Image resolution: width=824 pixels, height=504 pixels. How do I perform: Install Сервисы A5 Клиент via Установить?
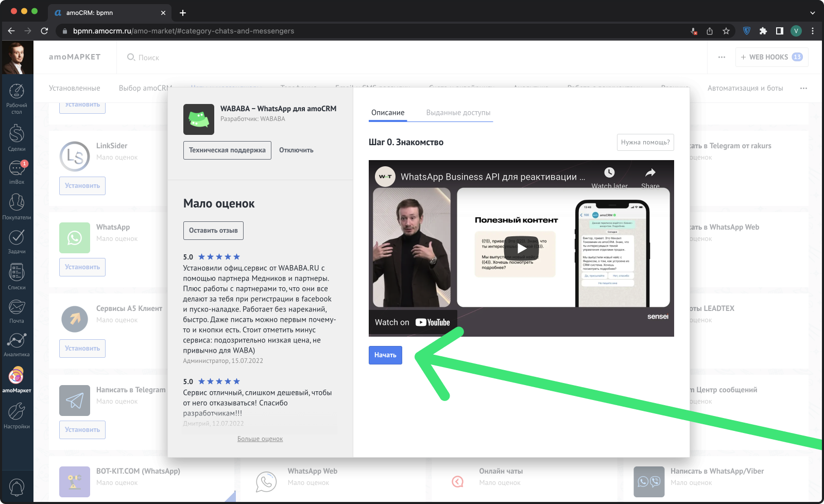[82, 349]
